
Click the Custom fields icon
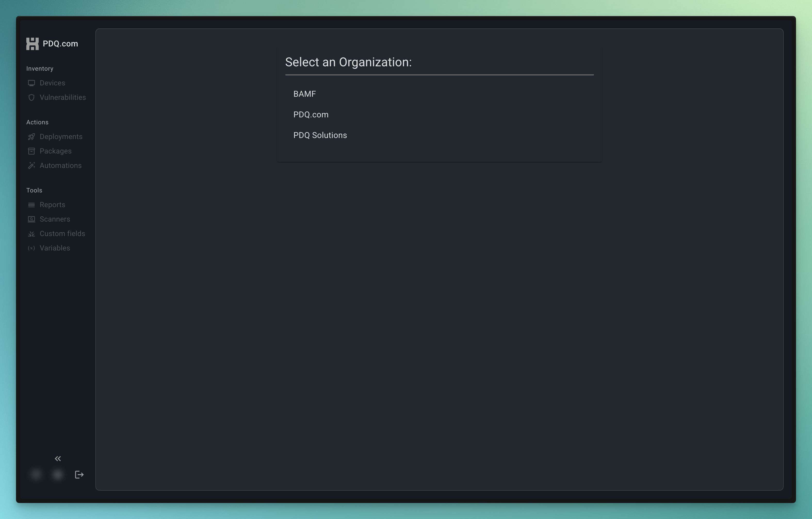[31, 234]
